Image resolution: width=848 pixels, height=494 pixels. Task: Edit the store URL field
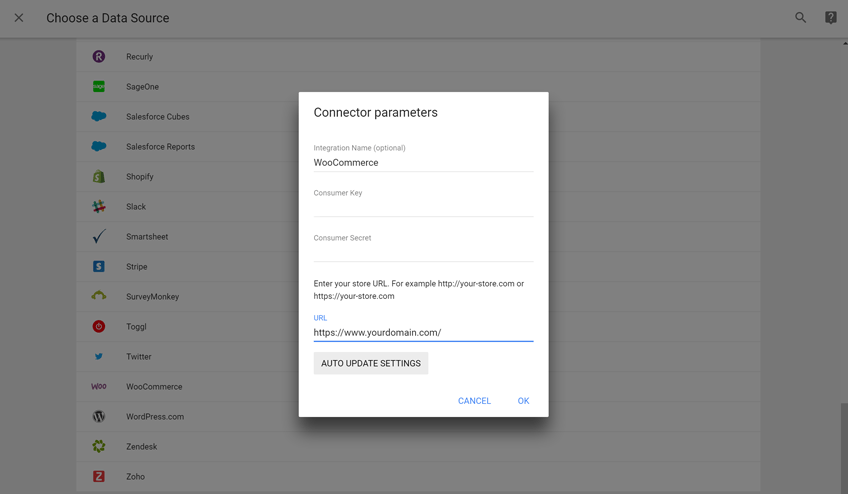423,332
